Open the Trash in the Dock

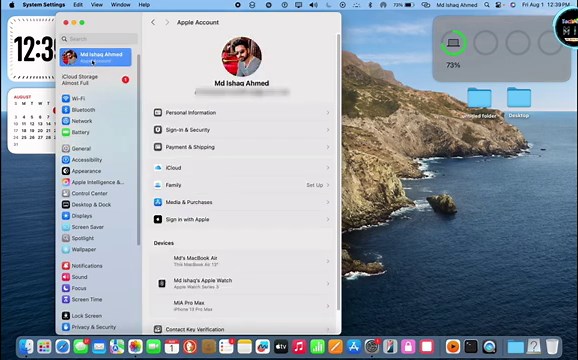(552, 346)
